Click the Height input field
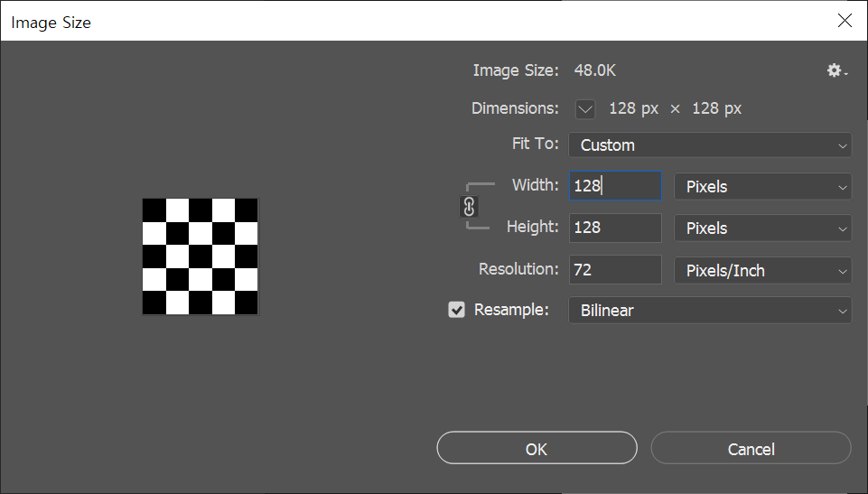The width and height of the screenshot is (868, 494). [x=615, y=228]
